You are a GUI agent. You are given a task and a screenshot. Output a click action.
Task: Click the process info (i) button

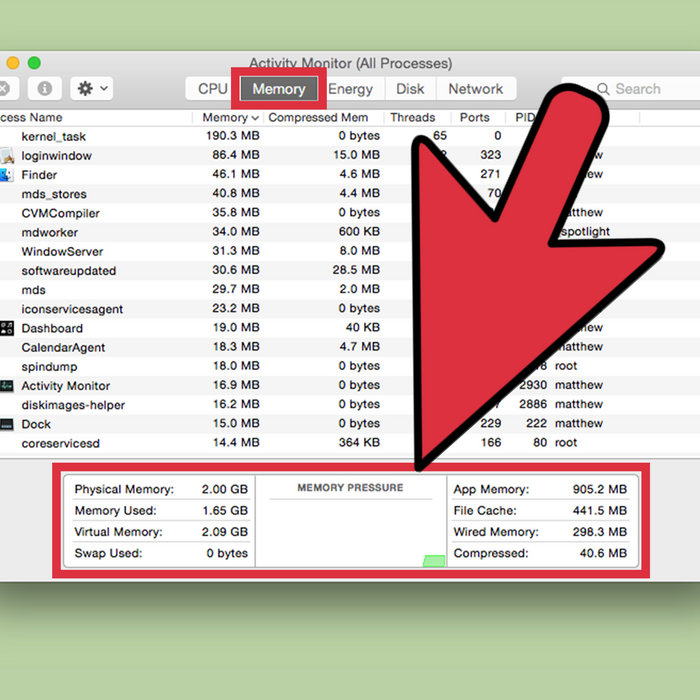(45, 88)
